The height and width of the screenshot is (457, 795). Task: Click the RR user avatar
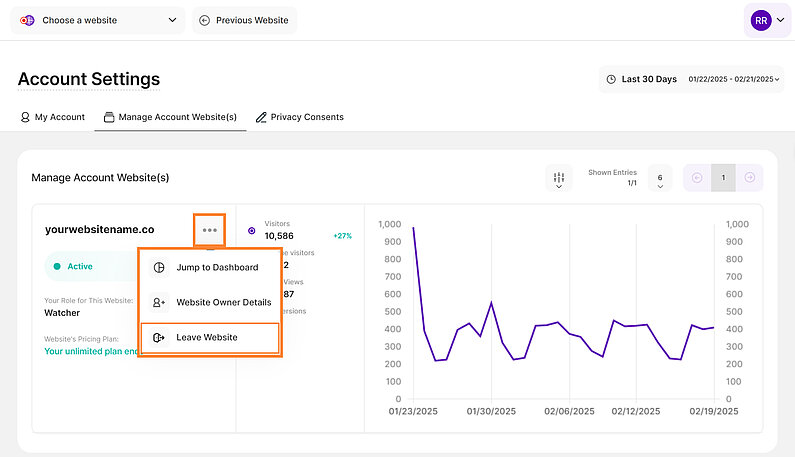[x=761, y=20]
